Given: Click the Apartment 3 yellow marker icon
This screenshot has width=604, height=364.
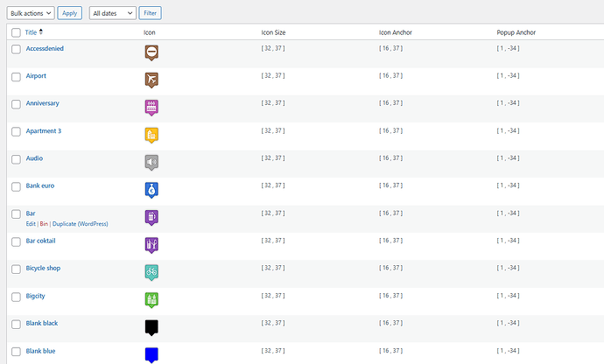Looking at the screenshot, I should tap(151, 135).
